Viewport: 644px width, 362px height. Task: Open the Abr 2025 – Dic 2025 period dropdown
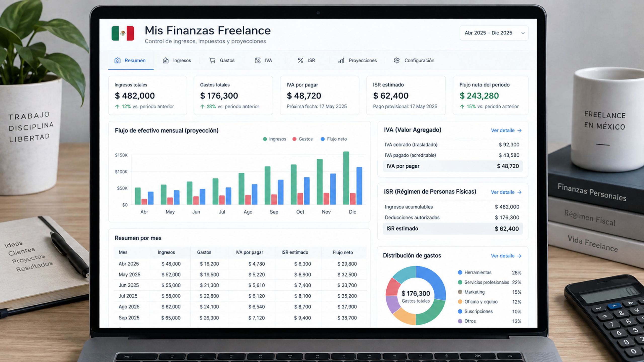tap(494, 33)
